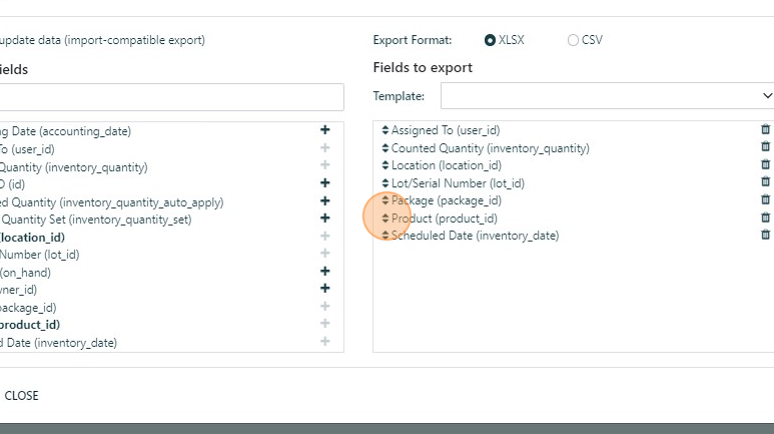This screenshot has width=774, height=434.
Task: Click the sort handle beside Product (product_id)
Action: (385, 218)
